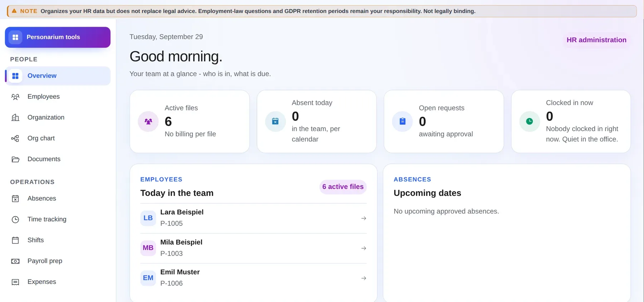This screenshot has height=302, width=644.
Task: Click the Active files count 6
Action: (x=168, y=122)
